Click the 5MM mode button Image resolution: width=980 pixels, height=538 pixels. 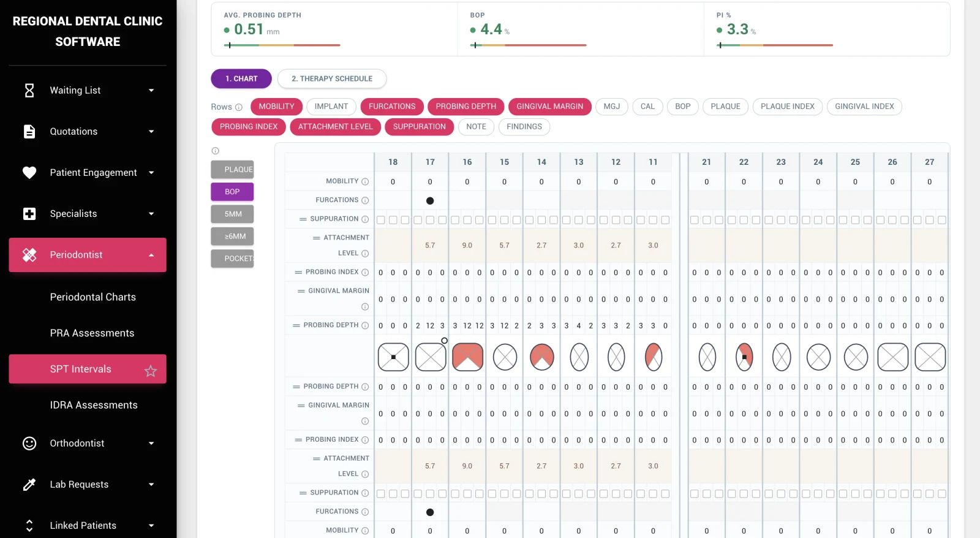(232, 214)
